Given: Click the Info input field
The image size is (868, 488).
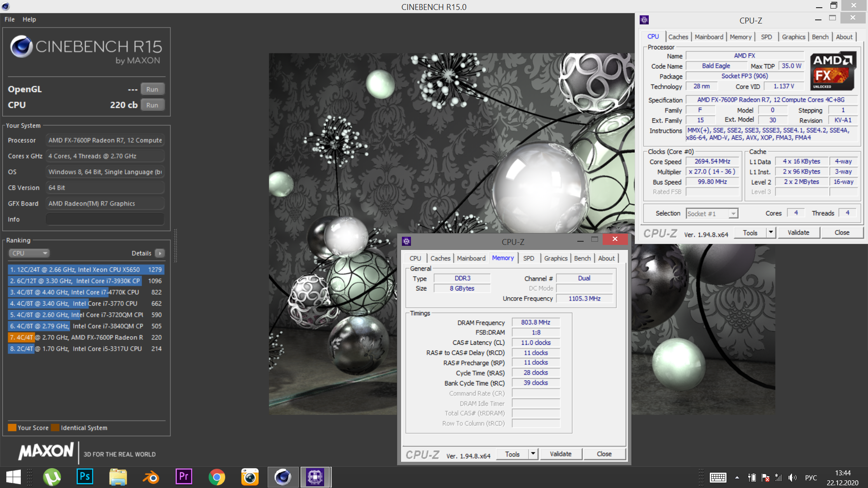Looking at the screenshot, I should (105, 219).
